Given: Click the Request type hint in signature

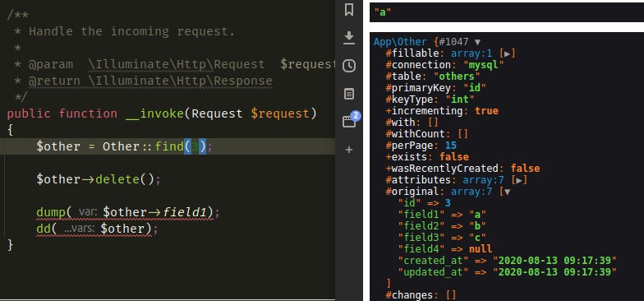Looking at the screenshot, I should (217, 113).
